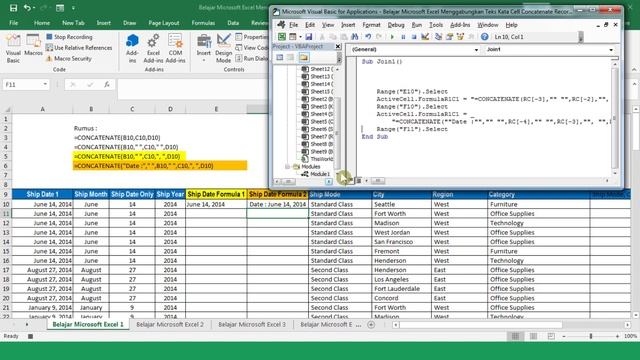Open Visual Basic editor from Excel ribbon
The width and height of the screenshot is (640, 360).
(13, 49)
